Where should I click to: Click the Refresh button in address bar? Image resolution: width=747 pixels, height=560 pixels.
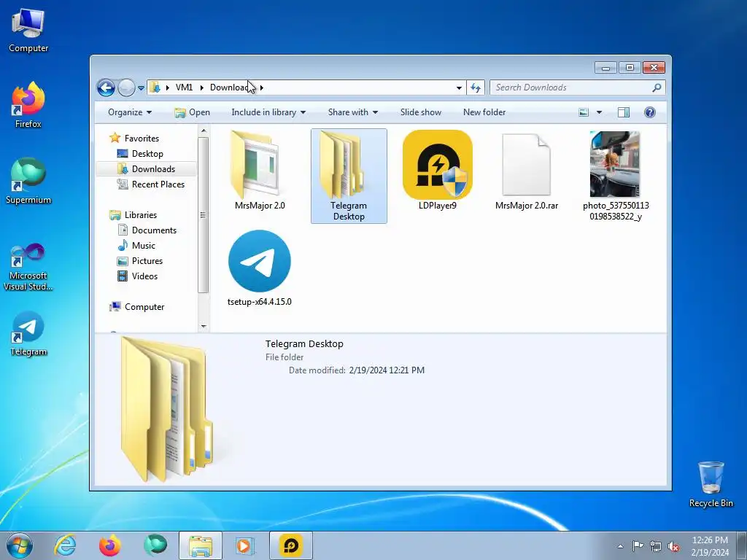click(x=476, y=87)
